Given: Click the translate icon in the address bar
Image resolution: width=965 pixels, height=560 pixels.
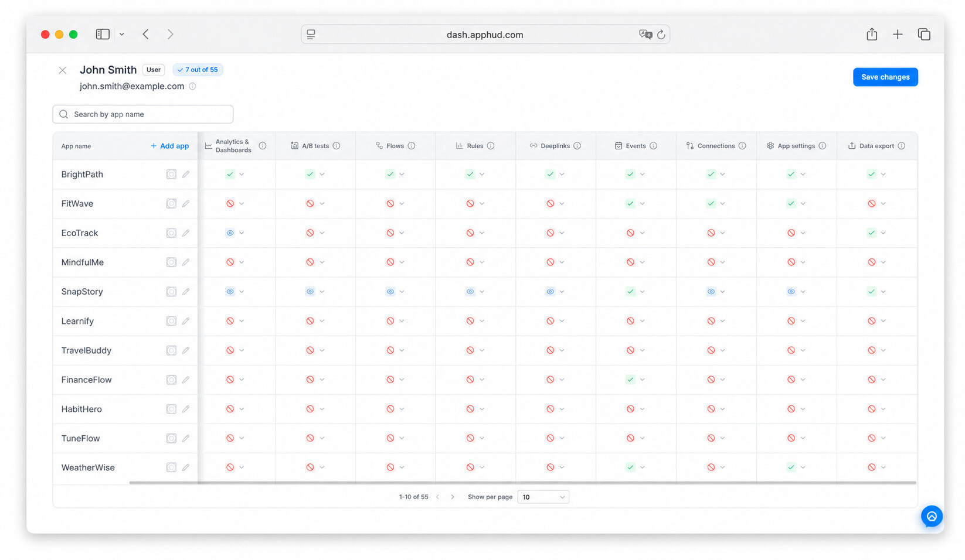Looking at the screenshot, I should [645, 35].
